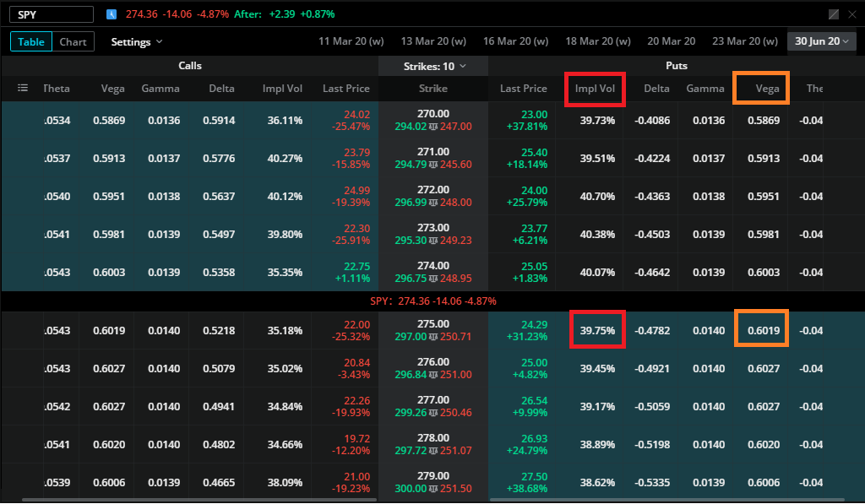Click call implied vol 34.66%
Screen dimensions: 865x504
tap(285, 444)
